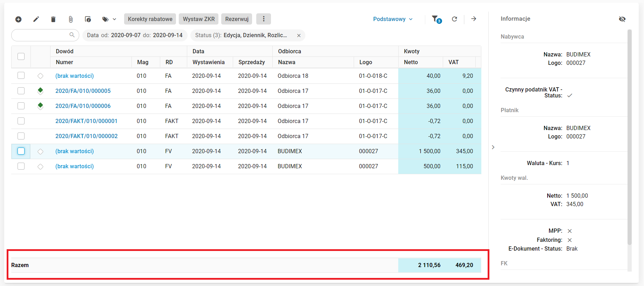
Task: Open (brak wartości) link in the 1 500,00 row
Action: pos(75,151)
